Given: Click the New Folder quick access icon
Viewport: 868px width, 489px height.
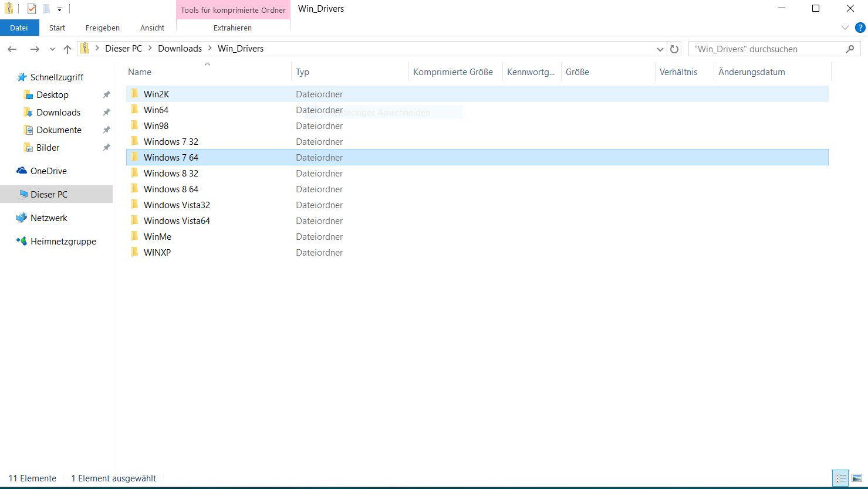Looking at the screenshot, I should (x=46, y=9).
